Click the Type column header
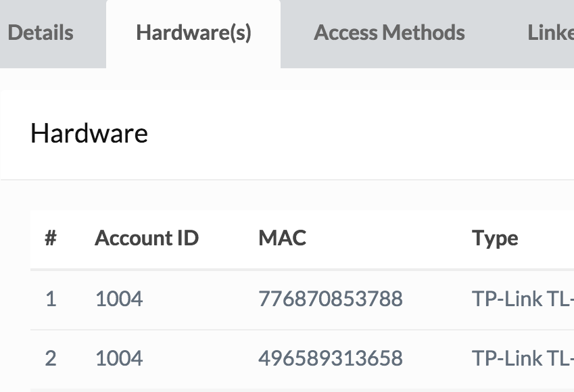Screen dimensions: 574x392 [495, 238]
